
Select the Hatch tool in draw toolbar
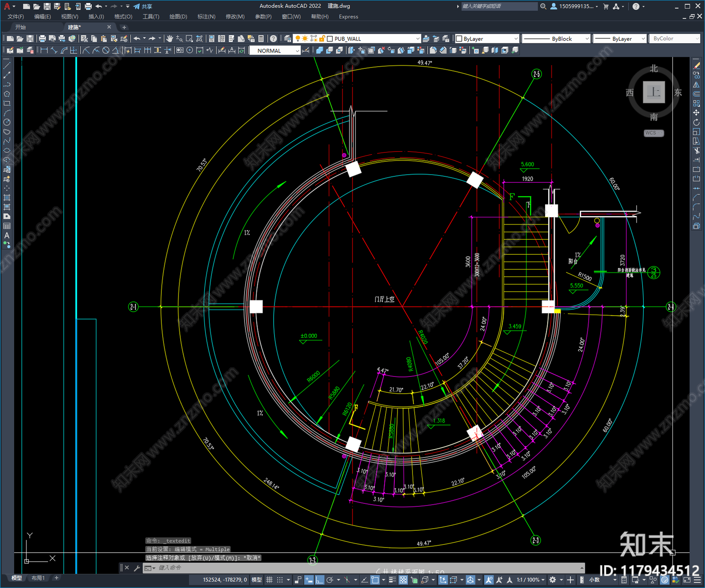point(7,197)
